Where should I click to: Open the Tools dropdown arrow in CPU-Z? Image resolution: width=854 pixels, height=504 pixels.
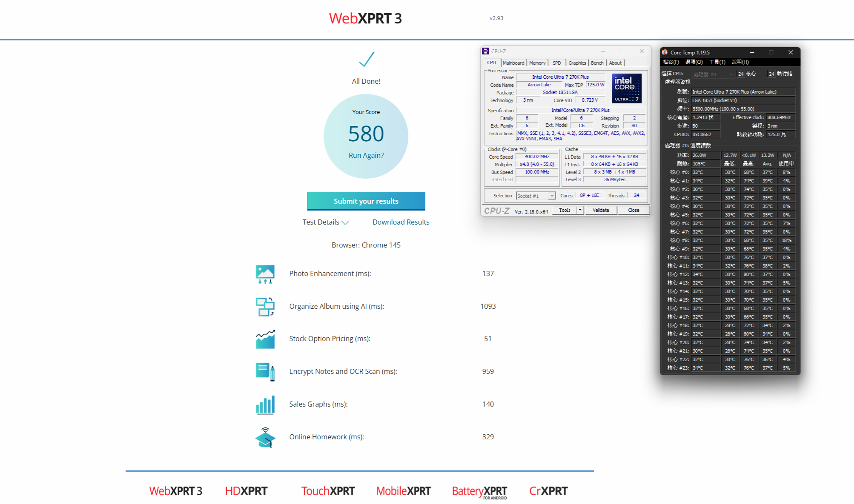tap(580, 210)
